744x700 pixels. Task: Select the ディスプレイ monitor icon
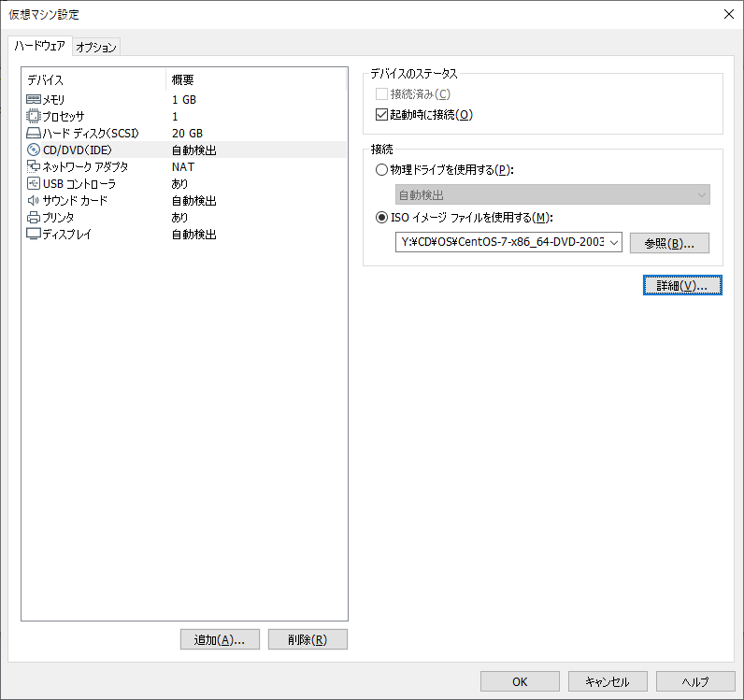(34, 234)
